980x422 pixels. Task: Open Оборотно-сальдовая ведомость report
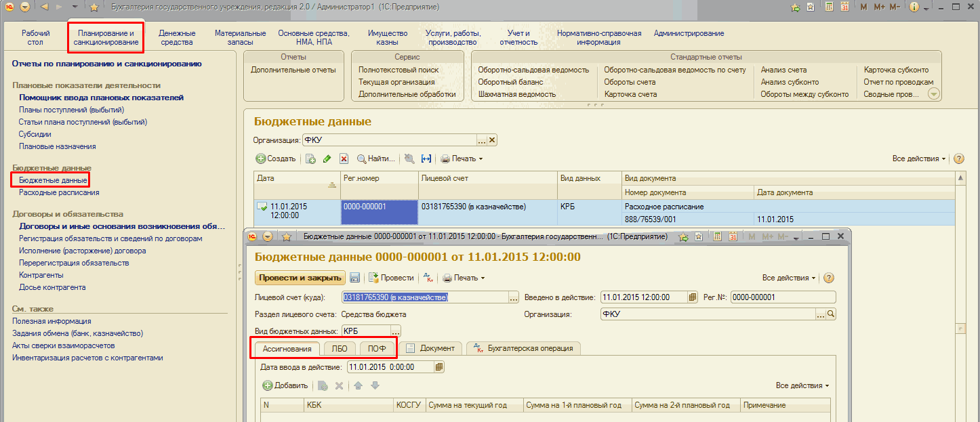533,70
